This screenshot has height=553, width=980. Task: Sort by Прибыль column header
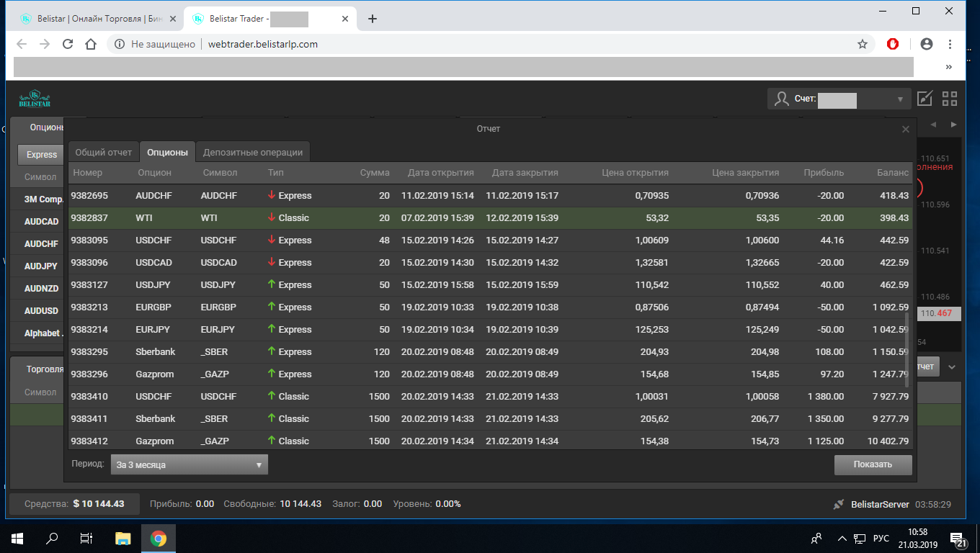(x=824, y=173)
